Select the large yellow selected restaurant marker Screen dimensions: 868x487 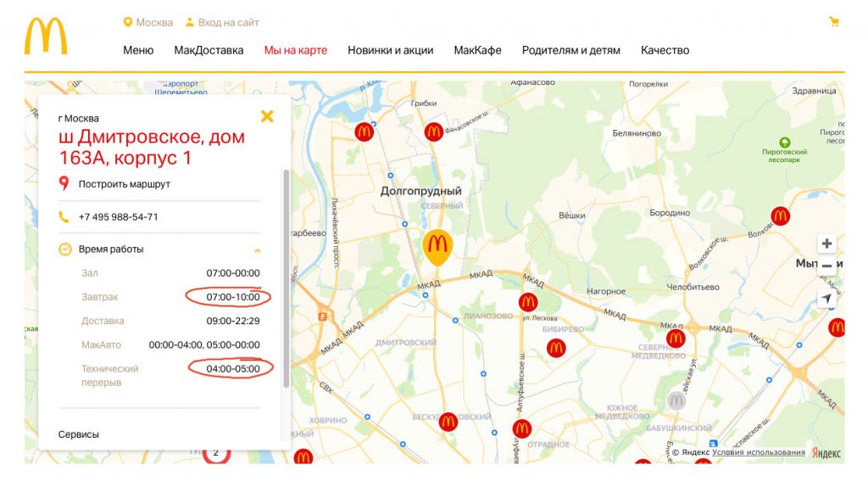(x=438, y=247)
